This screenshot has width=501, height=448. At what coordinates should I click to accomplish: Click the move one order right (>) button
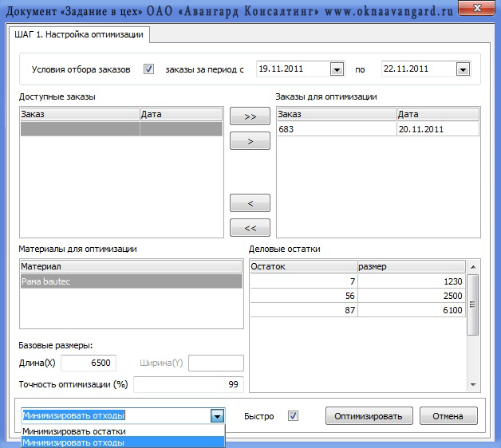click(250, 141)
